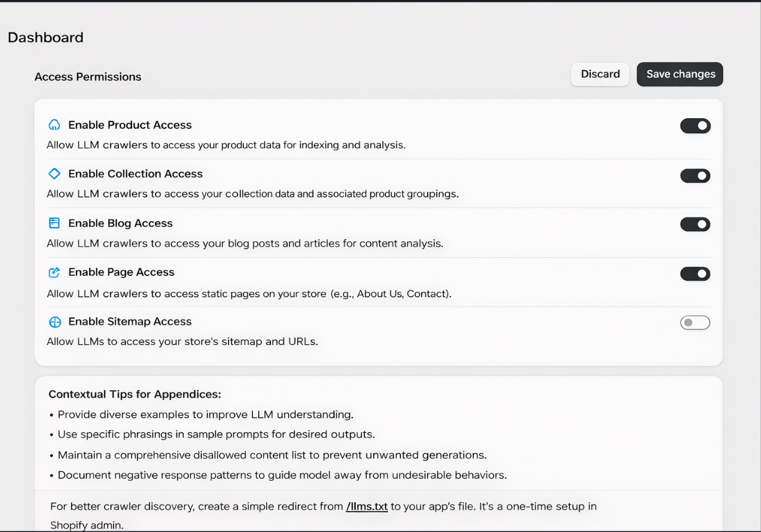Screen dimensions: 761x532
Task: Enable the Sitemap Access toggle
Action: pyautogui.click(x=695, y=322)
